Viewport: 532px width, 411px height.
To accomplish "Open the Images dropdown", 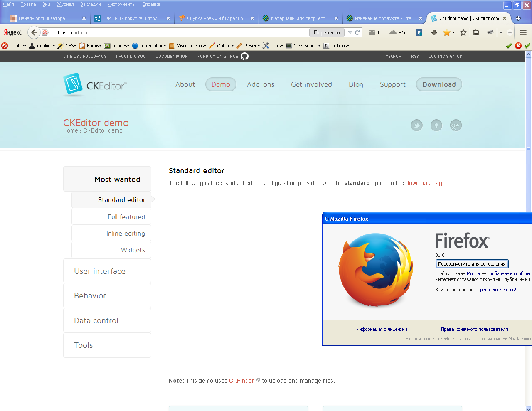I will coord(117,46).
